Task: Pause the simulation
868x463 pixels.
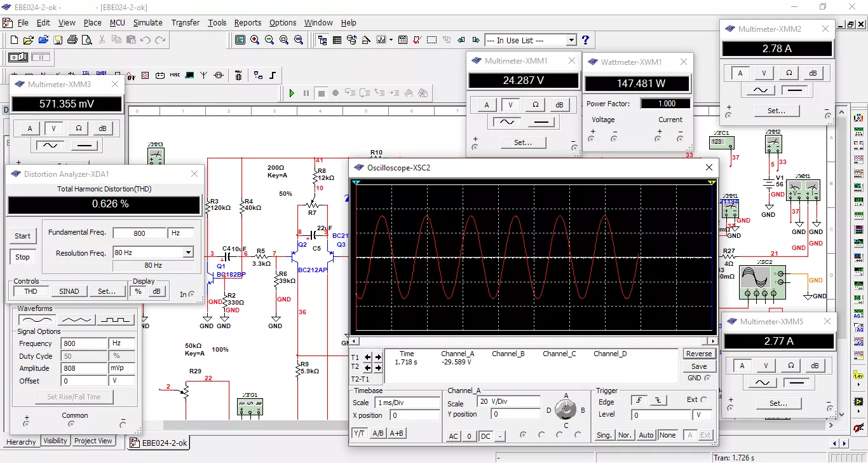Action: (x=306, y=93)
